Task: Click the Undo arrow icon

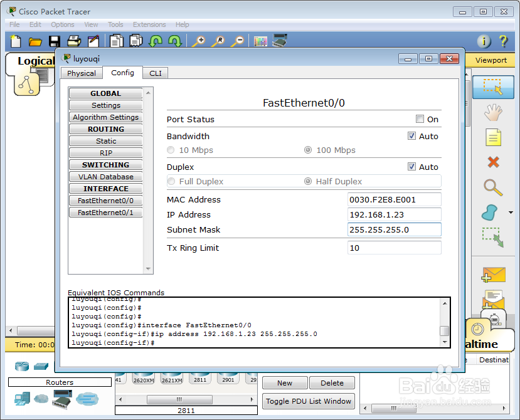Action: coord(156,41)
